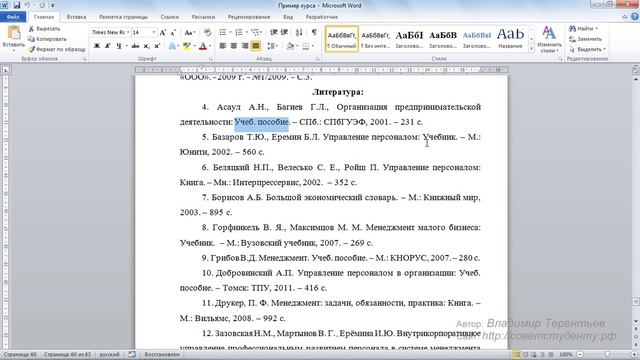Toggle ruler with the button above the scrollbar
640x360 pixels.
coord(636,70)
